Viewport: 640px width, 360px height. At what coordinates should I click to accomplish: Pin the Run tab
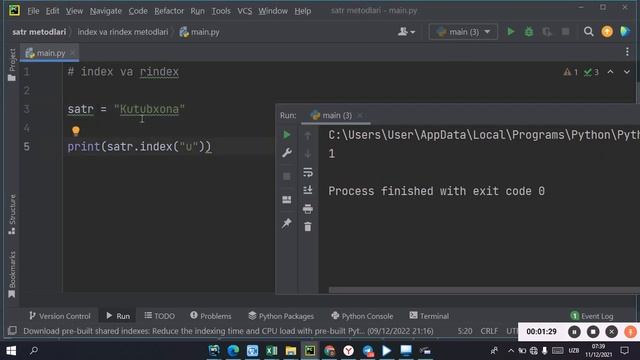tap(287, 223)
